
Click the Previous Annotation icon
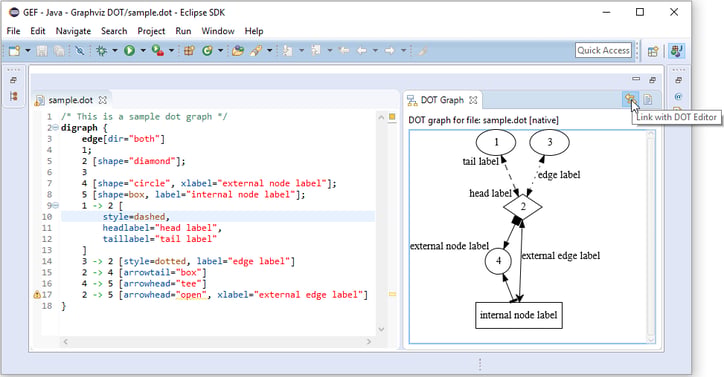316,50
